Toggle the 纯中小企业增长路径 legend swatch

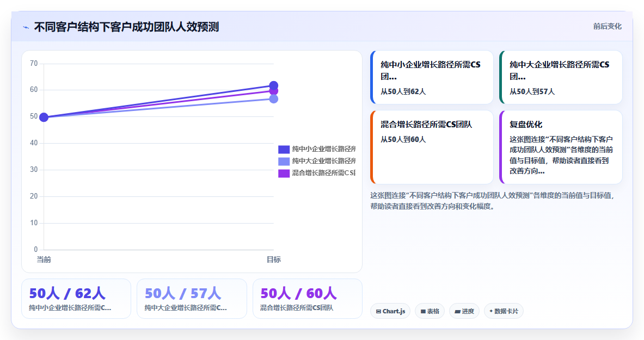[x=284, y=150]
